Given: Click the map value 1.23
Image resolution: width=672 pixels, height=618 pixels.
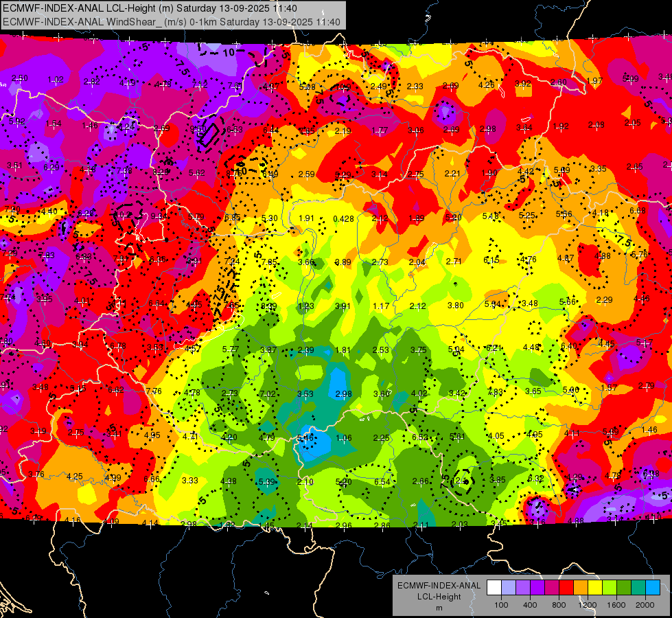Looking at the screenshot, I should tap(306, 306).
